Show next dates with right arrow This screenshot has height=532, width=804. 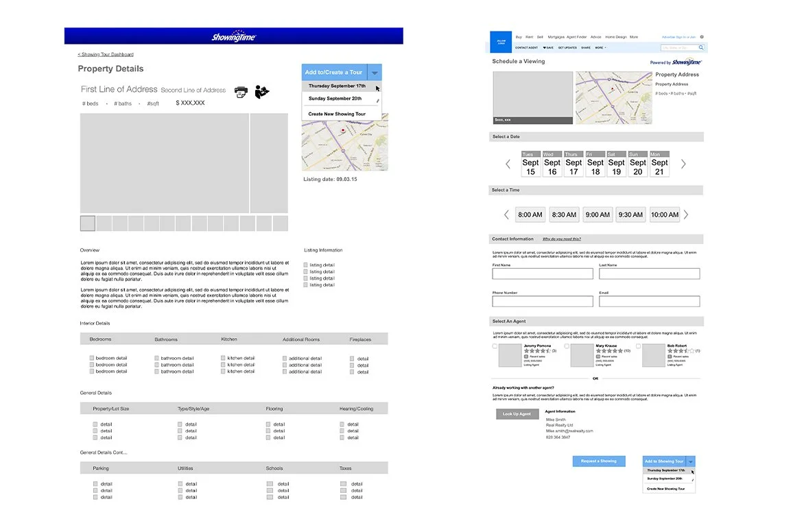(x=683, y=164)
